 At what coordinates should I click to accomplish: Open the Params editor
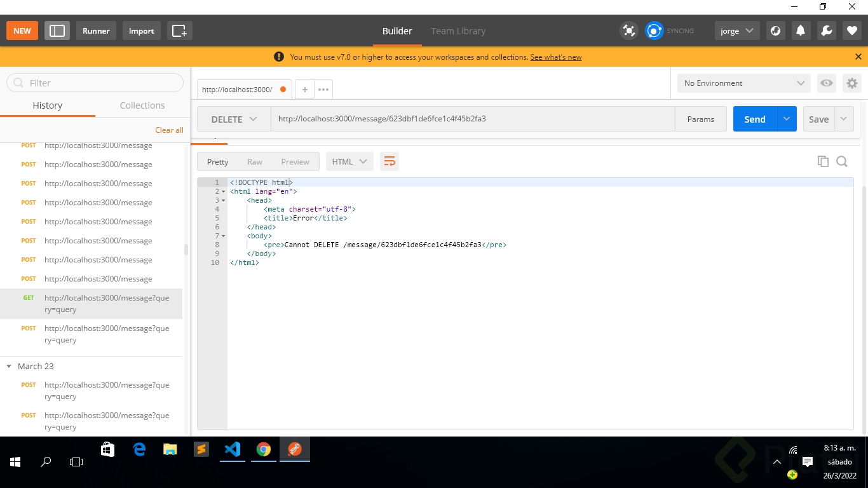coord(701,119)
